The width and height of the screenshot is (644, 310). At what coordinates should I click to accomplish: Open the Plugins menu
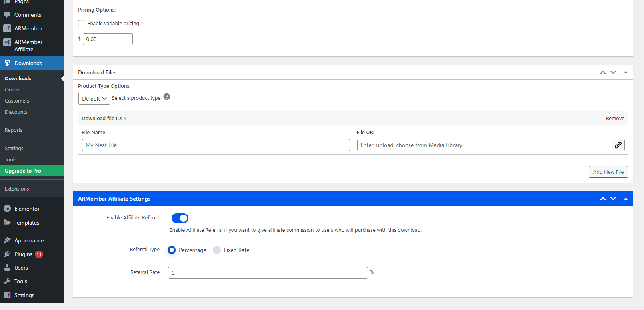pos(32,254)
